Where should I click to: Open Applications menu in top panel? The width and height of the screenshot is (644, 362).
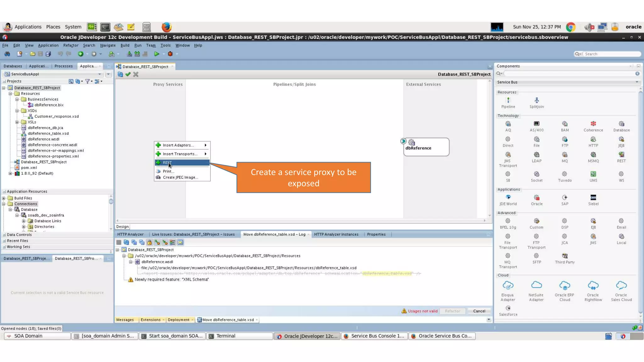pyautogui.click(x=28, y=27)
